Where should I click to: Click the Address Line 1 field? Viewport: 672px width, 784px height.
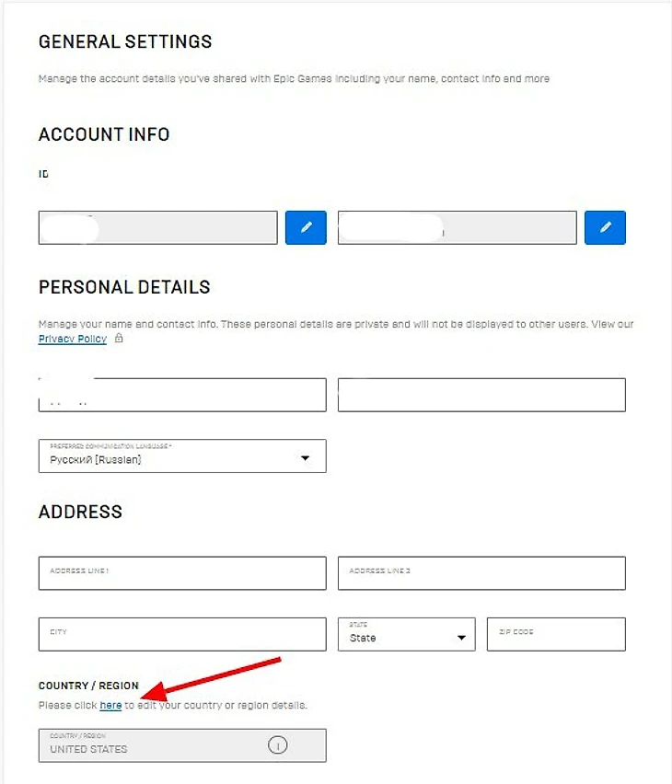tap(182, 573)
